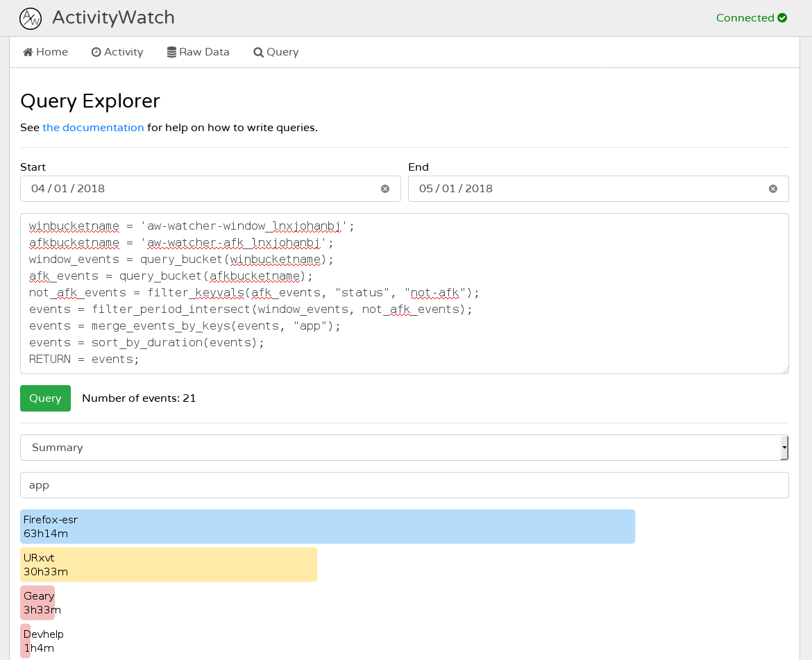Click the Start date input
Image resolution: width=812 pixels, height=660 pixels.
tap(210, 189)
